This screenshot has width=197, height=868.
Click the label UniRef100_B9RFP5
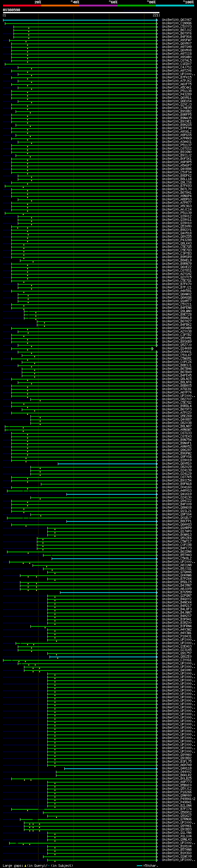[176, 115]
